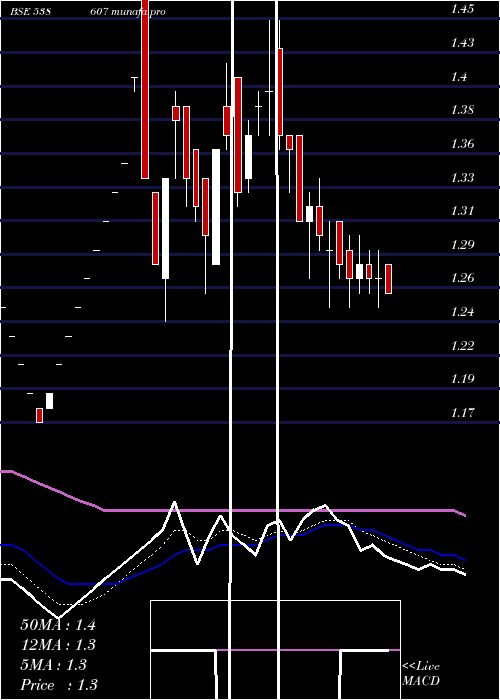Click the munafa pro watermark title
The height and width of the screenshot is (700, 500).
click(x=137, y=12)
